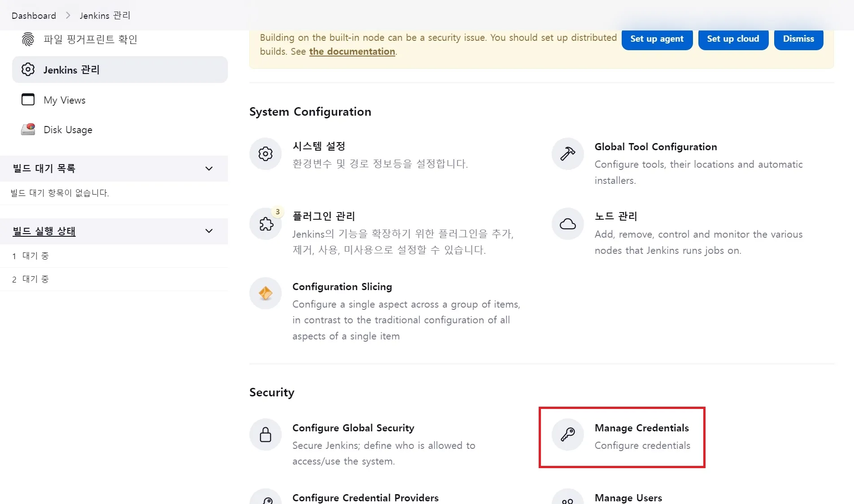Viewport: 854px width, 504px height.
Task: Click the Set up agent button
Action: (x=657, y=39)
